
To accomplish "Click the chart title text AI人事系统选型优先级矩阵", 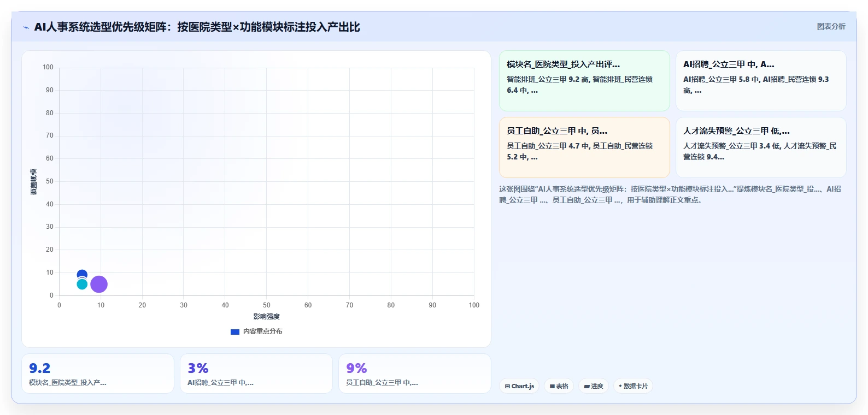I will click(197, 27).
